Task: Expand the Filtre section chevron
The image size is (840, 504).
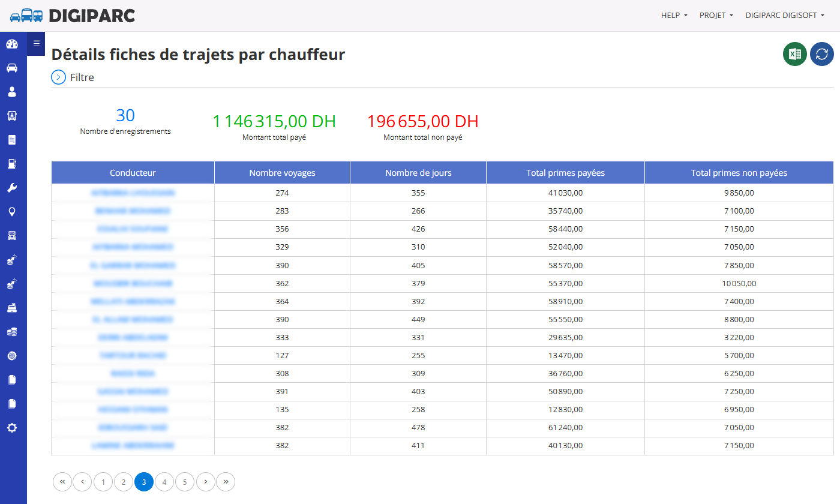Action: [58, 77]
